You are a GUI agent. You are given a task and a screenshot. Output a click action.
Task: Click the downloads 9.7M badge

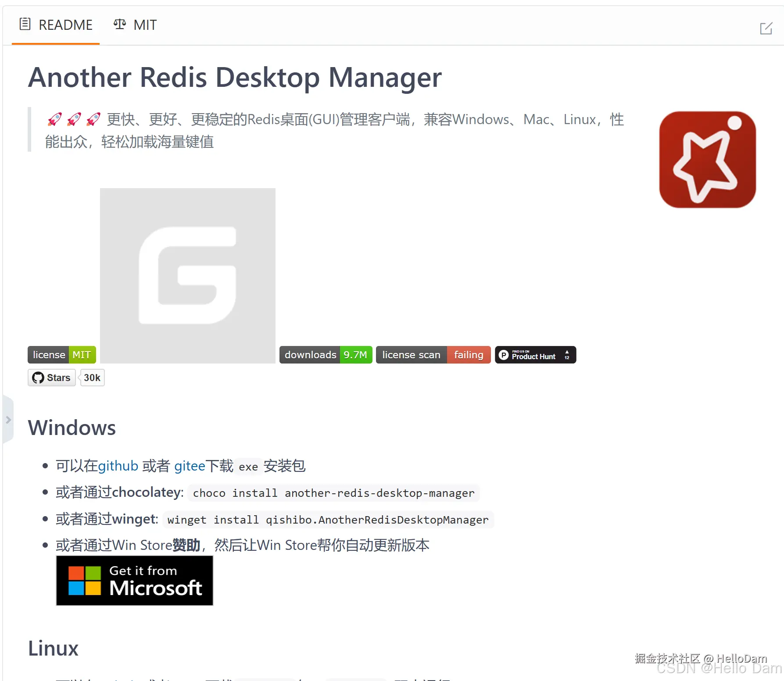point(326,355)
